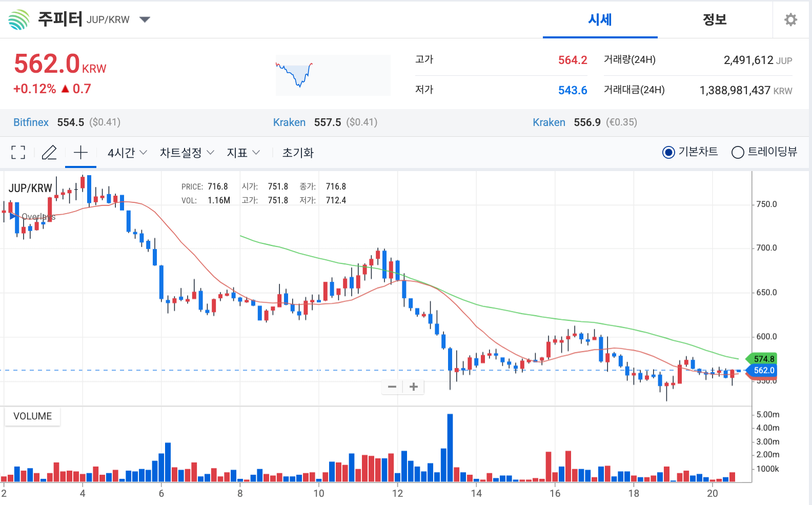Click the 1,388,981,437 KRW trade amount
The height and width of the screenshot is (505, 812).
tap(746, 90)
